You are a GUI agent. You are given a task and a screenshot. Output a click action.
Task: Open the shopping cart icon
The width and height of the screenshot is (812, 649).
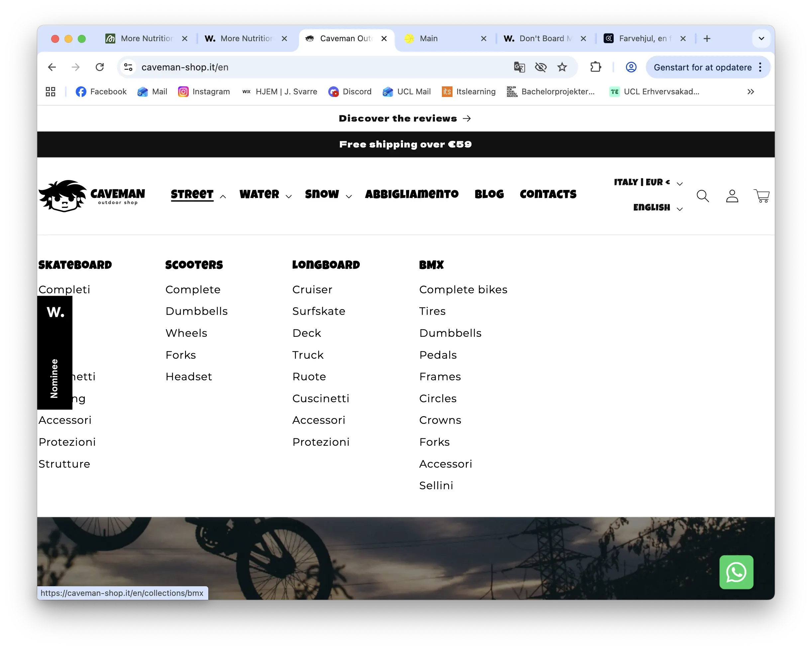tap(761, 196)
